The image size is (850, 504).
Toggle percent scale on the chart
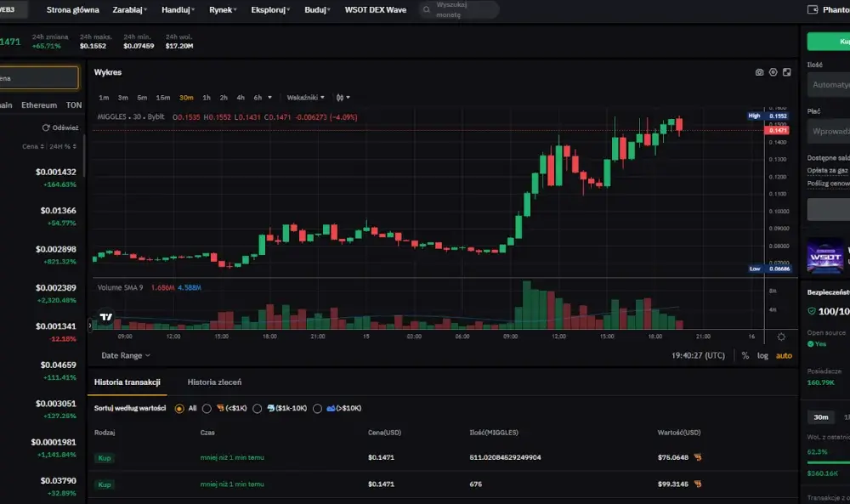[745, 355]
